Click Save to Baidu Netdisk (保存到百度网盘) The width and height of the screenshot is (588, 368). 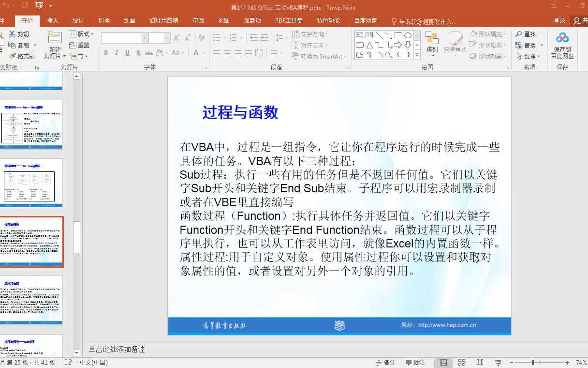pos(562,45)
